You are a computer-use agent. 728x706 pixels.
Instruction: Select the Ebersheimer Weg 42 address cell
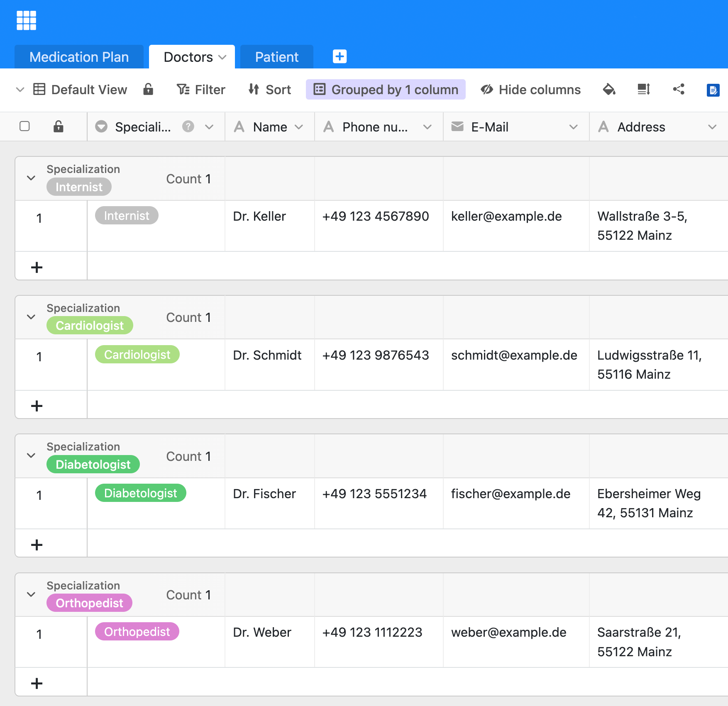coord(659,504)
